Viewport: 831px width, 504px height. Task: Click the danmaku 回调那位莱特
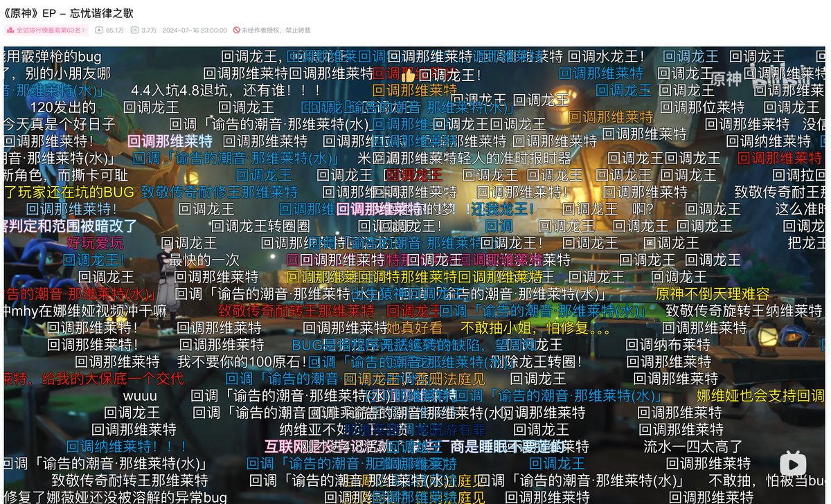(702, 107)
